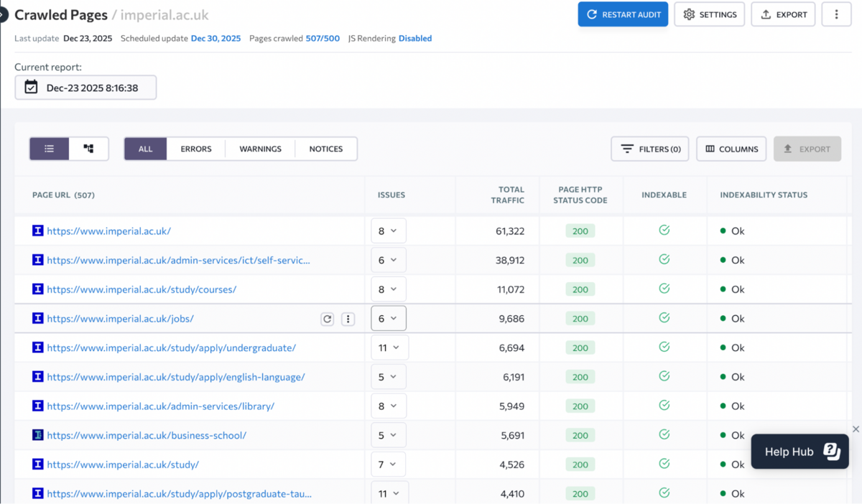
Task: Open three-dot menu on jobs row
Action: [x=348, y=319]
